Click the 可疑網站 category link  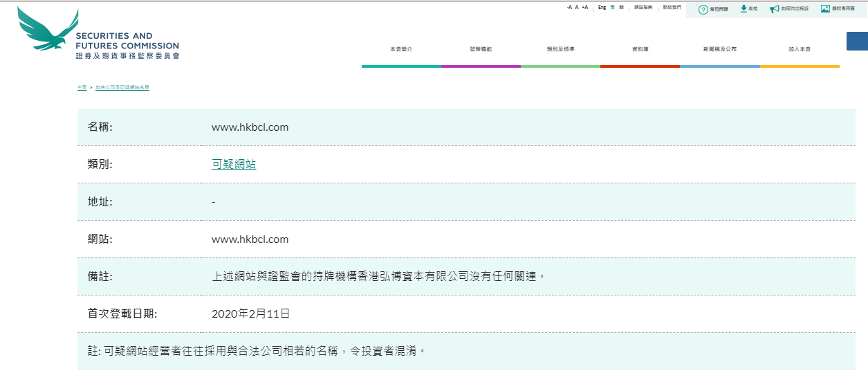[234, 165]
